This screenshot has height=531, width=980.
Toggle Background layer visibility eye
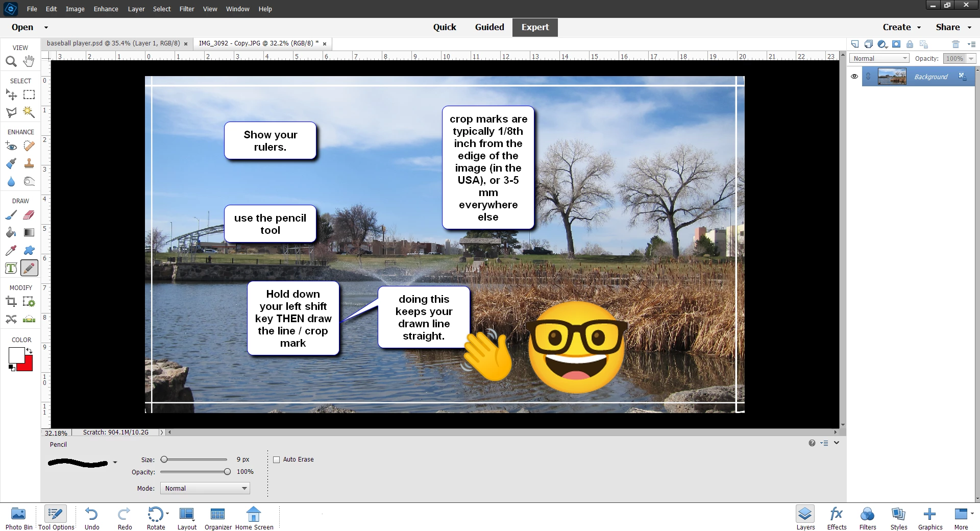[x=854, y=77]
